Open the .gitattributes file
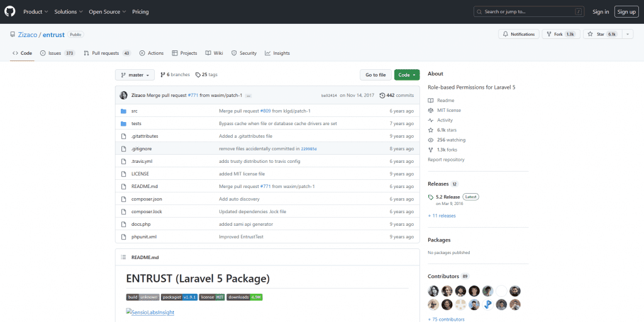This screenshot has height=322, width=644. point(145,136)
